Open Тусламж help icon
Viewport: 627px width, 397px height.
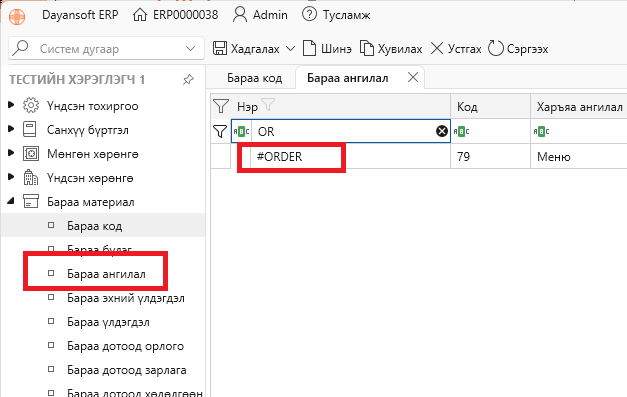point(309,15)
